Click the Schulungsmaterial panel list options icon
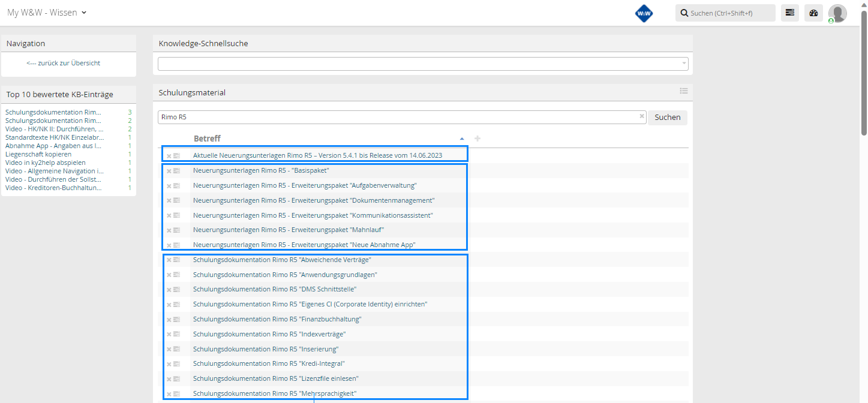This screenshot has width=868, height=403. click(x=683, y=91)
